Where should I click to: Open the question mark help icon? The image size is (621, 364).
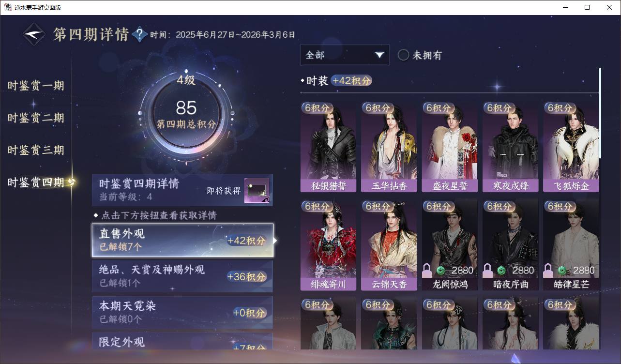pyautogui.click(x=139, y=34)
